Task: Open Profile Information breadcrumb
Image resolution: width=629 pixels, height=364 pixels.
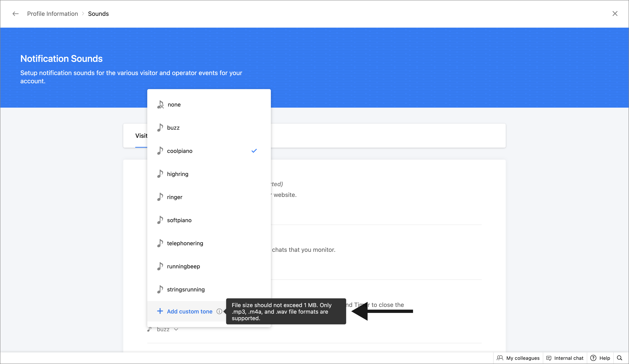Action: click(x=52, y=14)
